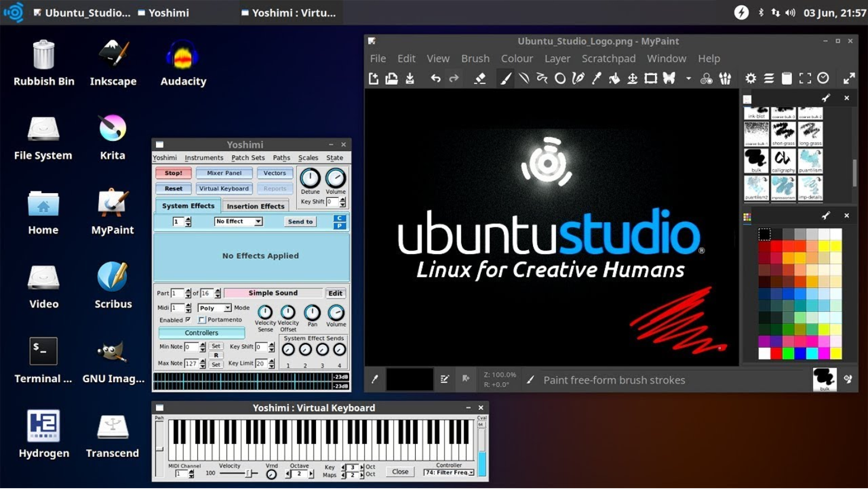The image size is (868, 490).
Task: Increase Octave with right arrow in Virtual Keyboard
Action: point(311,474)
